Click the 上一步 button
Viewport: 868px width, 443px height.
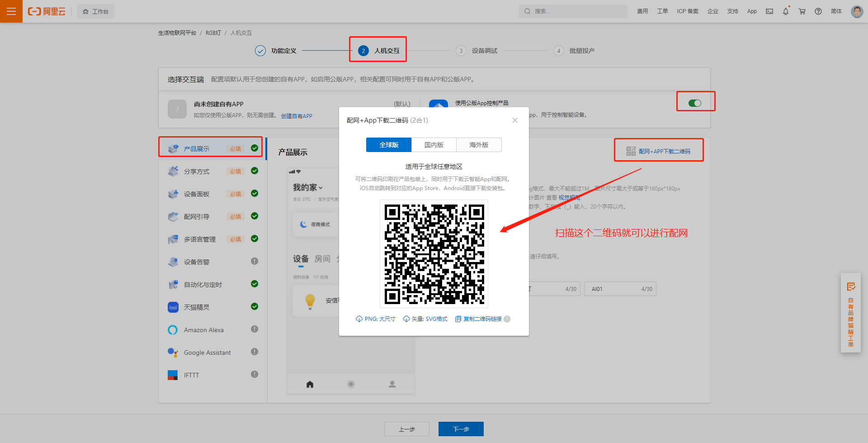[x=407, y=429]
